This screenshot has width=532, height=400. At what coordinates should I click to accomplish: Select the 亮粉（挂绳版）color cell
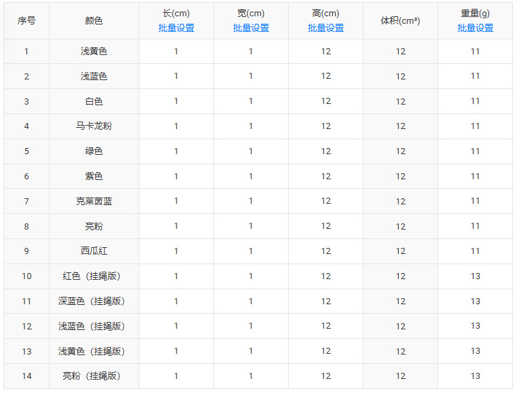(94, 376)
